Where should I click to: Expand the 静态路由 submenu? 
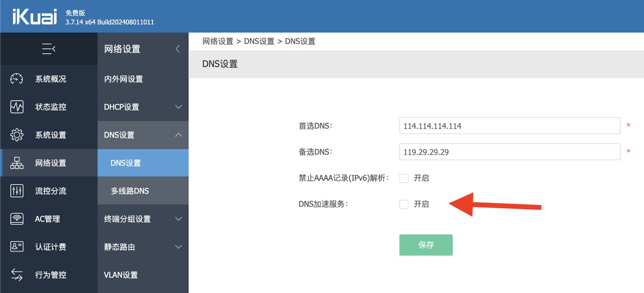pyautogui.click(x=143, y=247)
